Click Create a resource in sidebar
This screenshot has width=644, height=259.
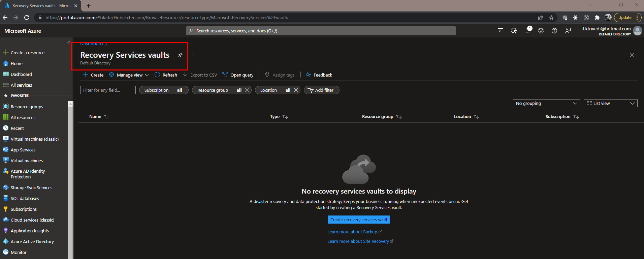tap(28, 53)
